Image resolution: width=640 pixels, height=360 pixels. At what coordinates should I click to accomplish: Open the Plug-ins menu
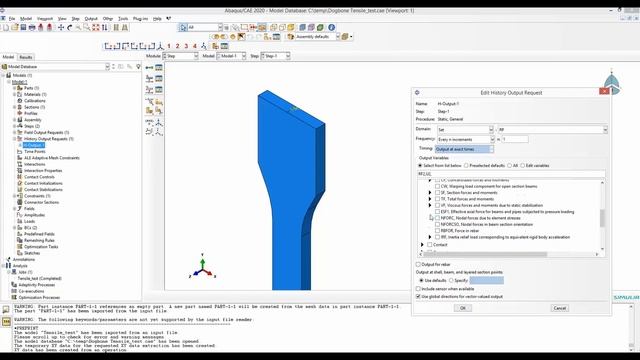pyautogui.click(x=140, y=18)
